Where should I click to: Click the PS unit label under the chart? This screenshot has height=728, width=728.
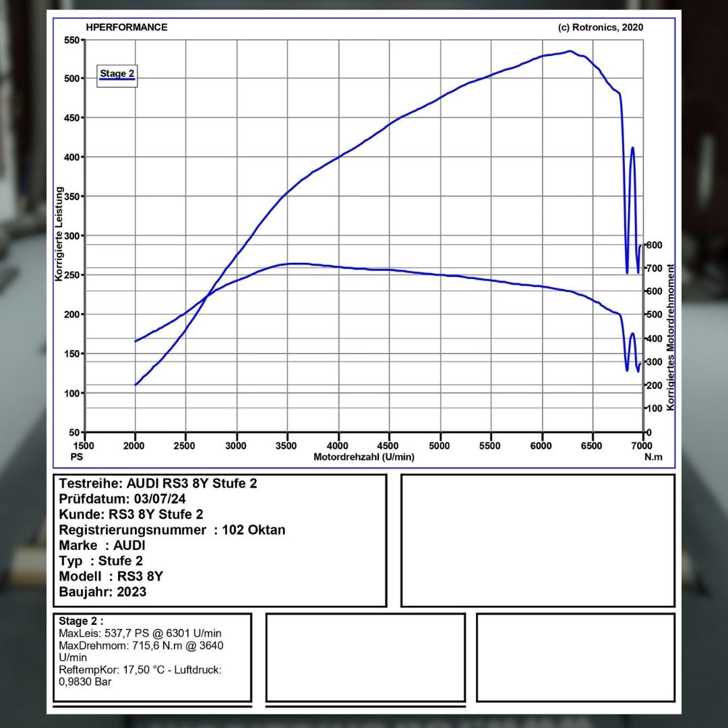(76, 456)
